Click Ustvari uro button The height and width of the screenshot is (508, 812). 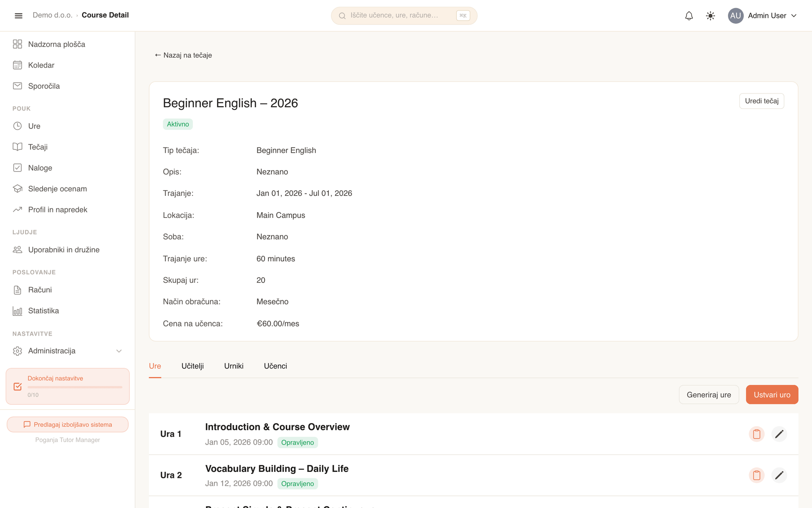772,395
